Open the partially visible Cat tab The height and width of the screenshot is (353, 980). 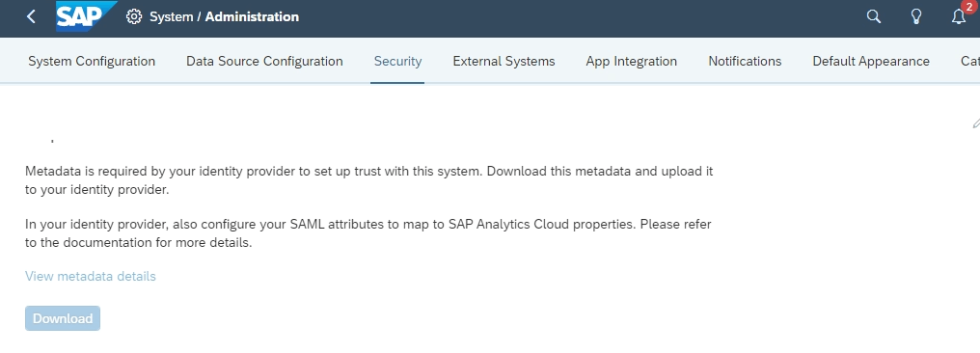970,61
